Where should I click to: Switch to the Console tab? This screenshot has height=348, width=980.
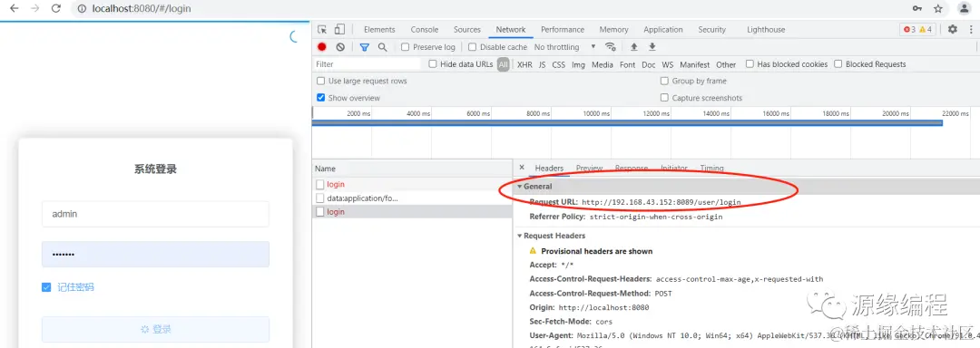[x=425, y=29]
